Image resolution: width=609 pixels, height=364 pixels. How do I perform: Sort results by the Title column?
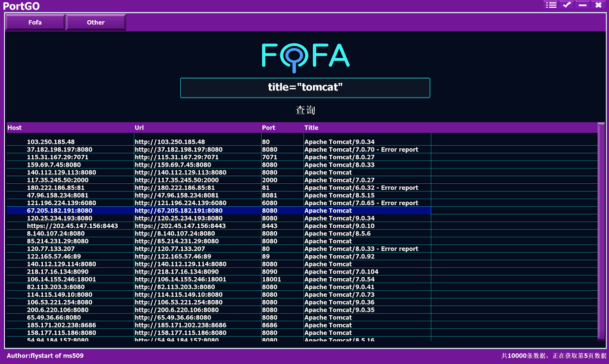310,127
